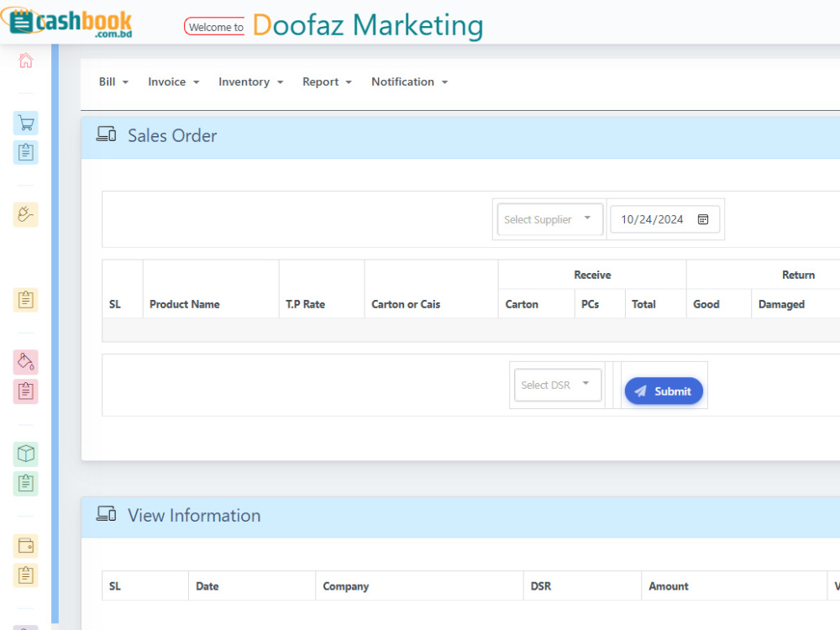Open the green box package icon
Viewport: 840px width, 630px height.
(26, 454)
